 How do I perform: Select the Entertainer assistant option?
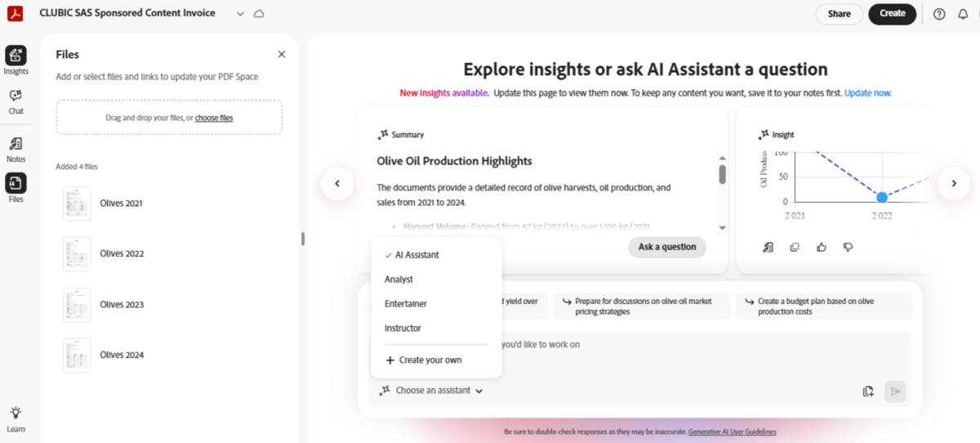pyautogui.click(x=405, y=304)
